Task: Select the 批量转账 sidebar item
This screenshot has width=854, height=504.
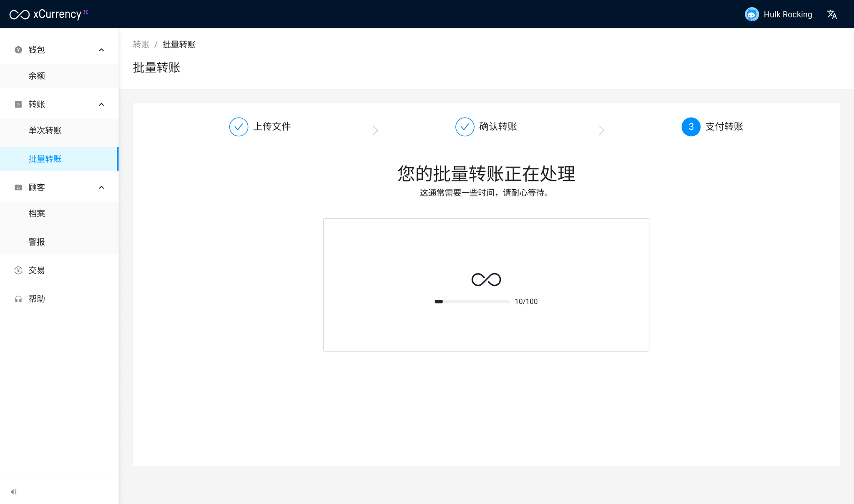Action: pos(45,159)
